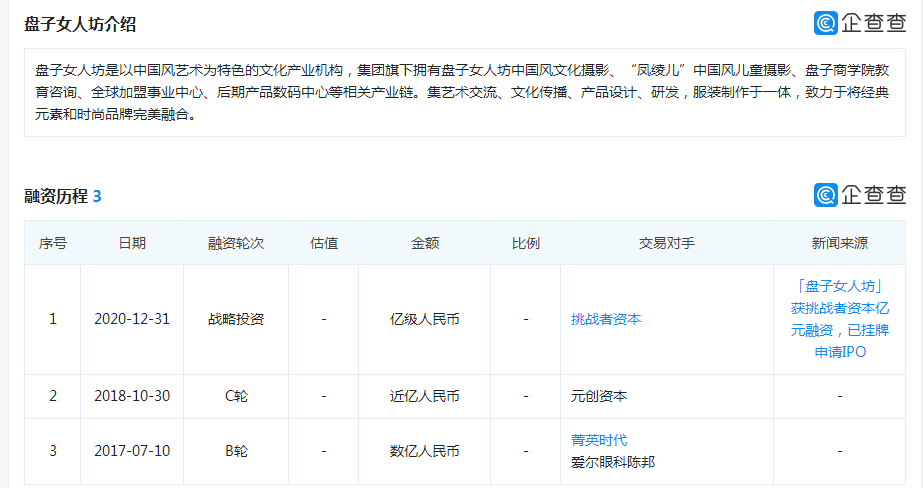
Task: Open the news article about 挑战者资本 financing
Action: (x=839, y=319)
